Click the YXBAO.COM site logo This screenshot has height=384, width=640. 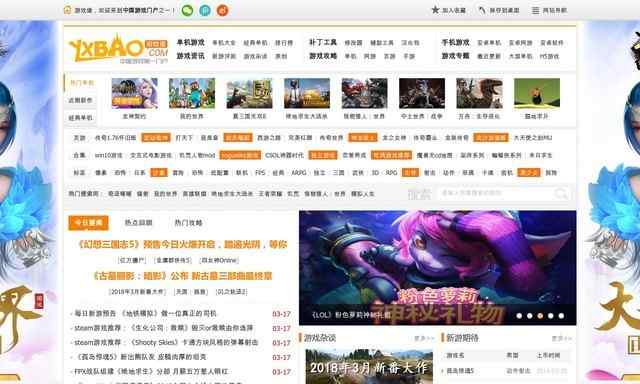click(x=118, y=49)
